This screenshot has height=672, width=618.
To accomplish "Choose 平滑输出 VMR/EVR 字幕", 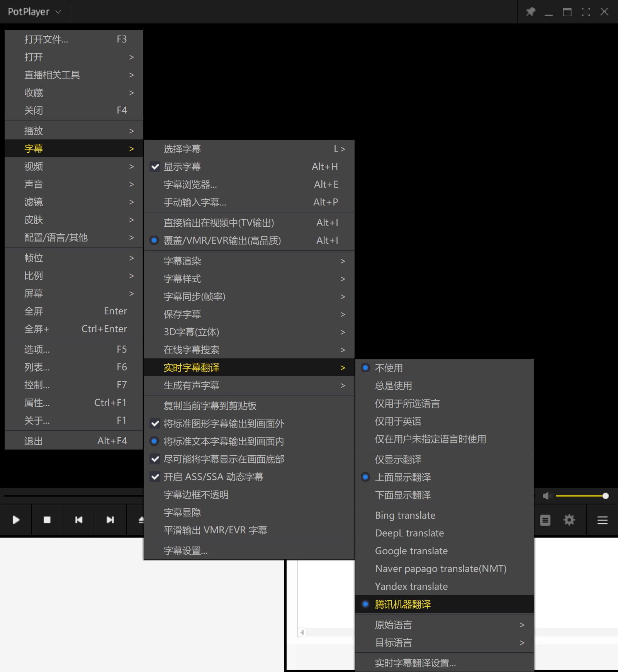I will tap(250, 530).
